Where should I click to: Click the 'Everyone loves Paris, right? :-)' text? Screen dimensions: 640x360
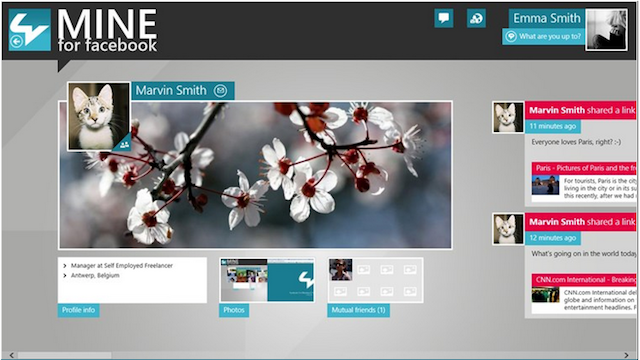point(576,142)
